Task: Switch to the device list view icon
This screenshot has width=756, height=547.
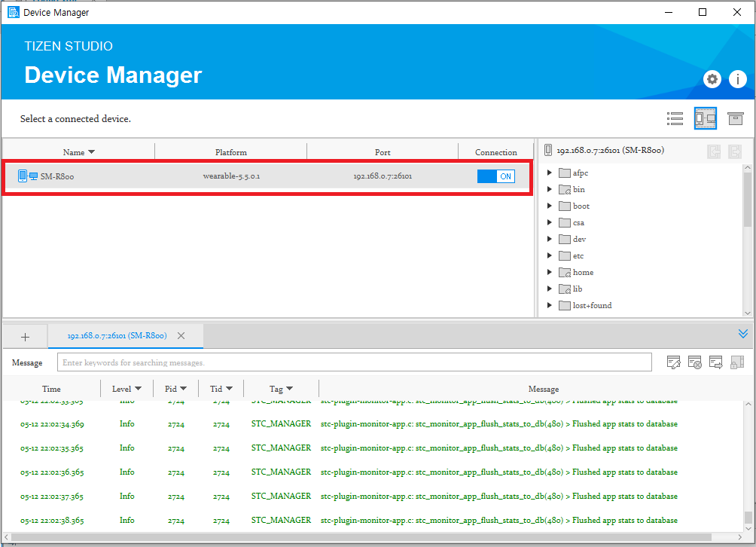Action: (675, 118)
